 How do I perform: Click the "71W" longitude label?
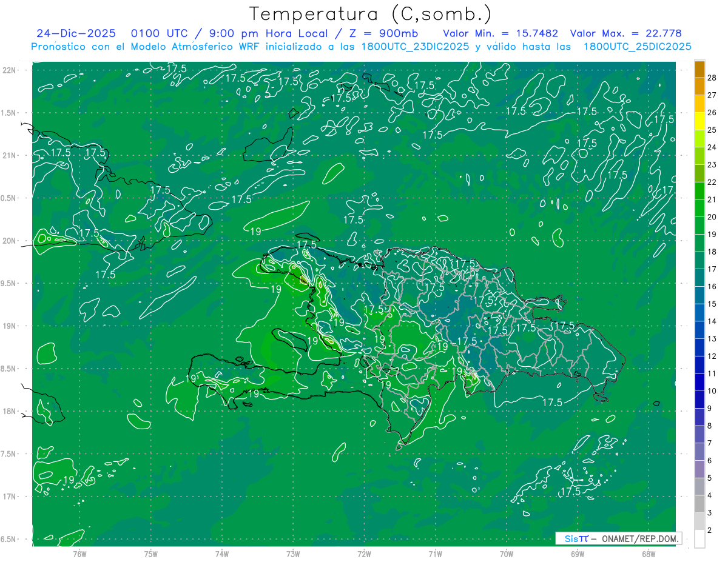pyautogui.click(x=435, y=554)
